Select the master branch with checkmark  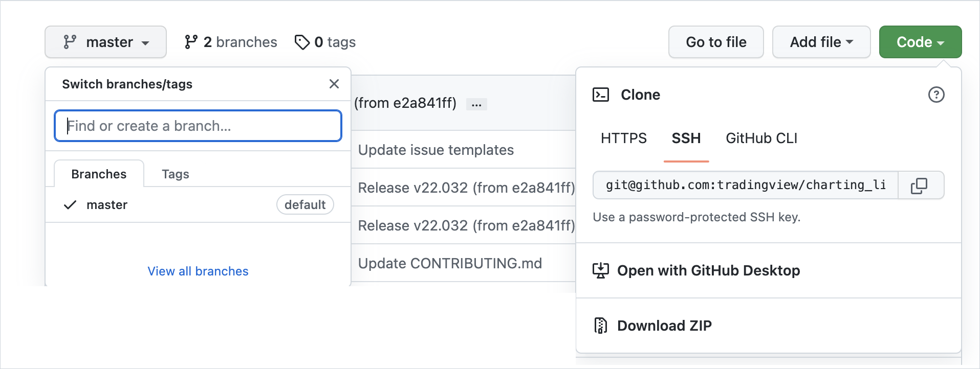107,205
